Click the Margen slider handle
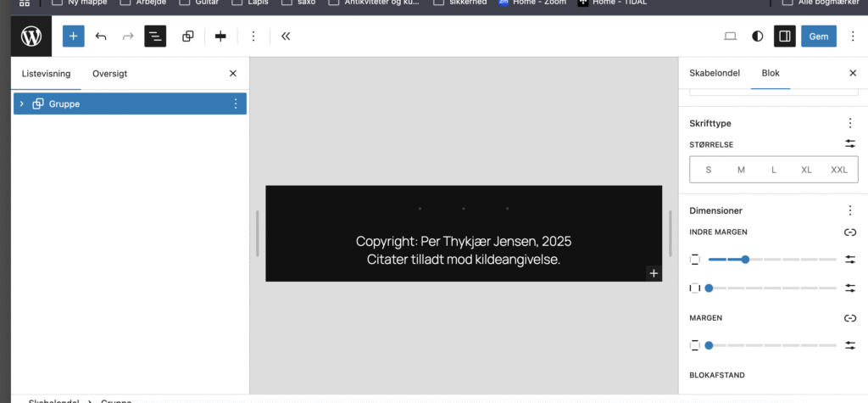This screenshot has height=403, width=868. (709, 345)
